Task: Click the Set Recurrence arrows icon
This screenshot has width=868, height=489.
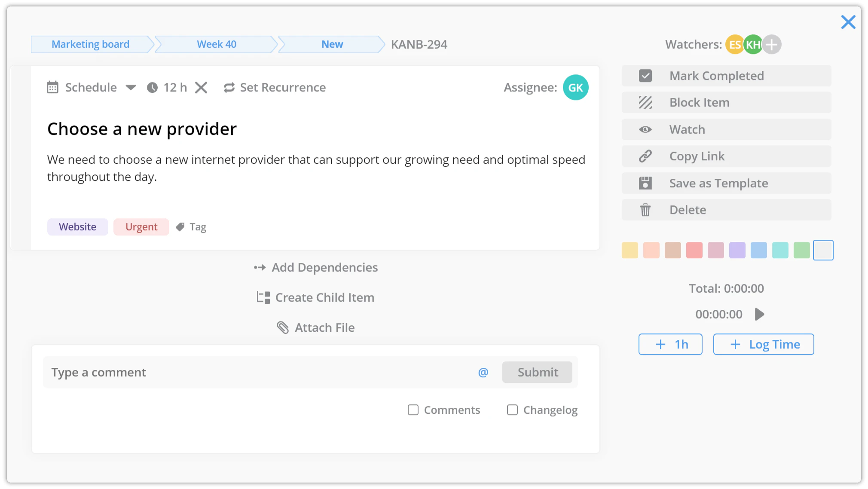Action: pos(229,88)
